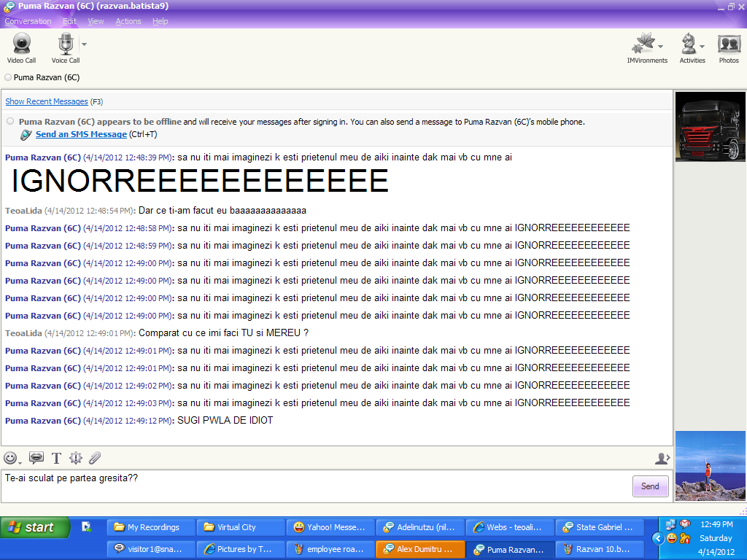Expand hidden tray icons arrow
This screenshot has height=560, width=747.
658,539
